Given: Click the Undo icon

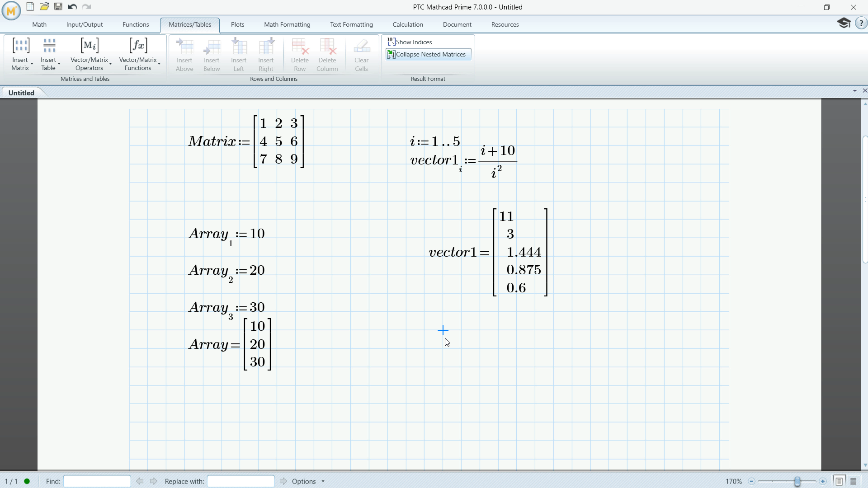Looking at the screenshot, I should pyautogui.click(x=72, y=6).
